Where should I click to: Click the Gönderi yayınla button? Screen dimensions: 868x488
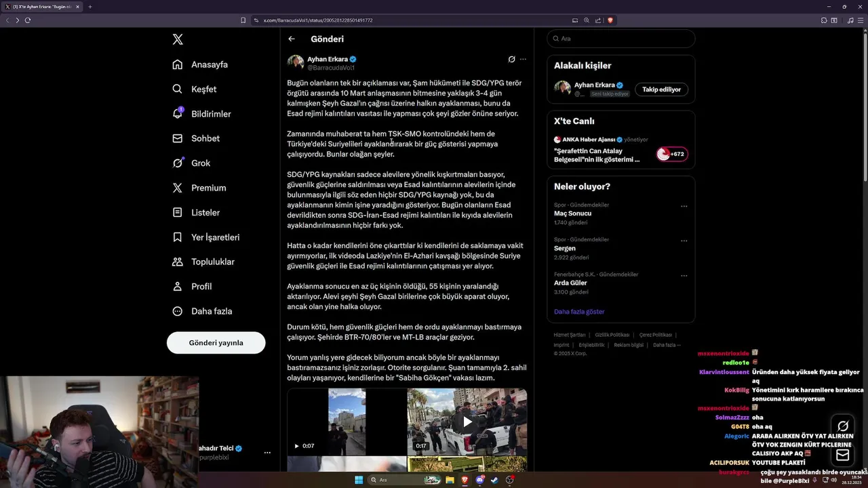[216, 342]
